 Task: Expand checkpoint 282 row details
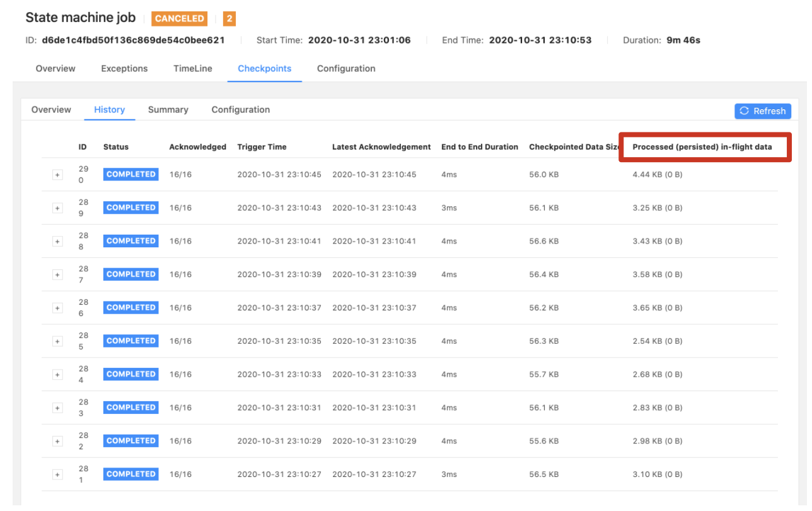[57, 442]
